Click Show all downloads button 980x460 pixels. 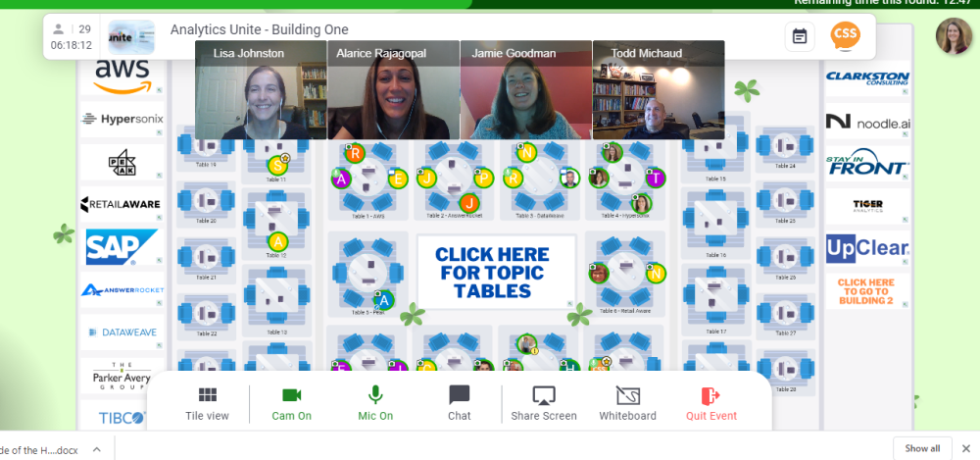coord(922,449)
